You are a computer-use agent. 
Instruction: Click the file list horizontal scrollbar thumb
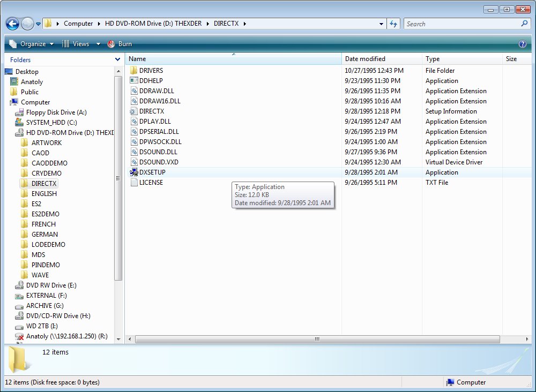pos(317,339)
